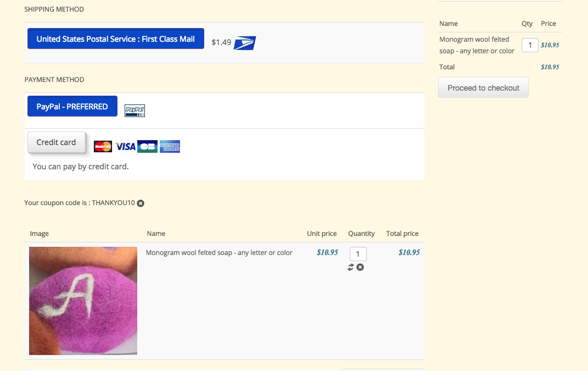Click the Unit price column header
Screen dimensions: 588x371
coord(322,234)
